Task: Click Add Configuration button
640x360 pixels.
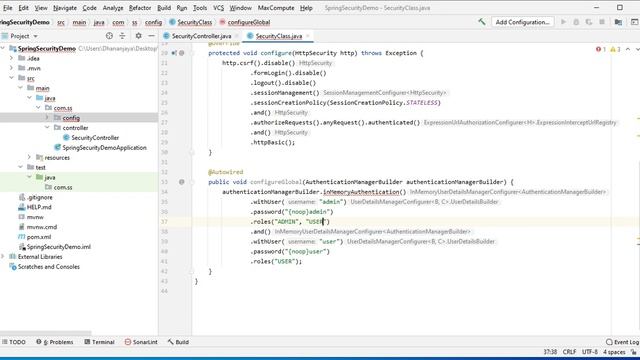Action: (x=522, y=22)
